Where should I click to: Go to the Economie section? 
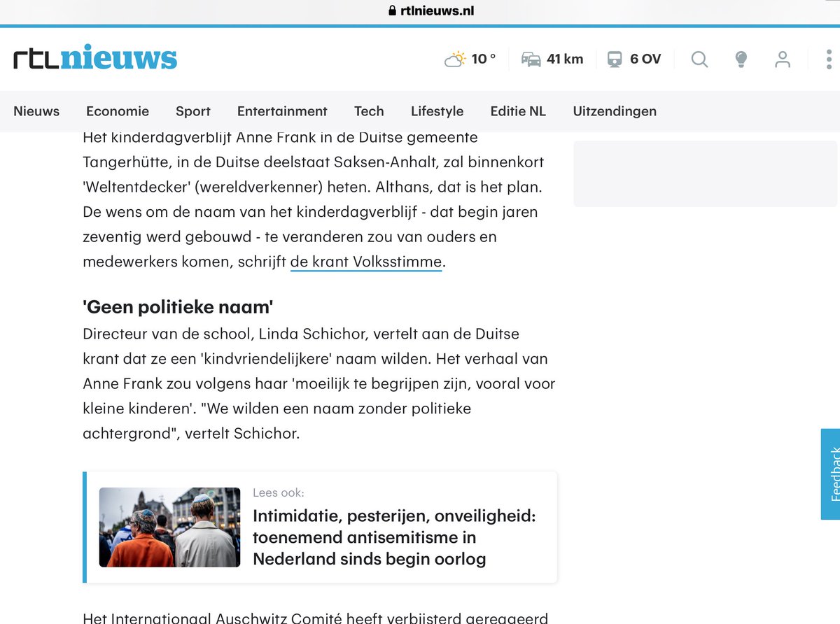point(118,111)
